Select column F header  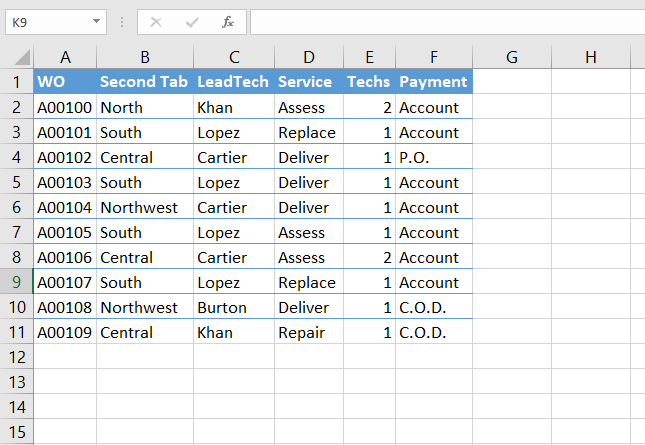(x=434, y=57)
